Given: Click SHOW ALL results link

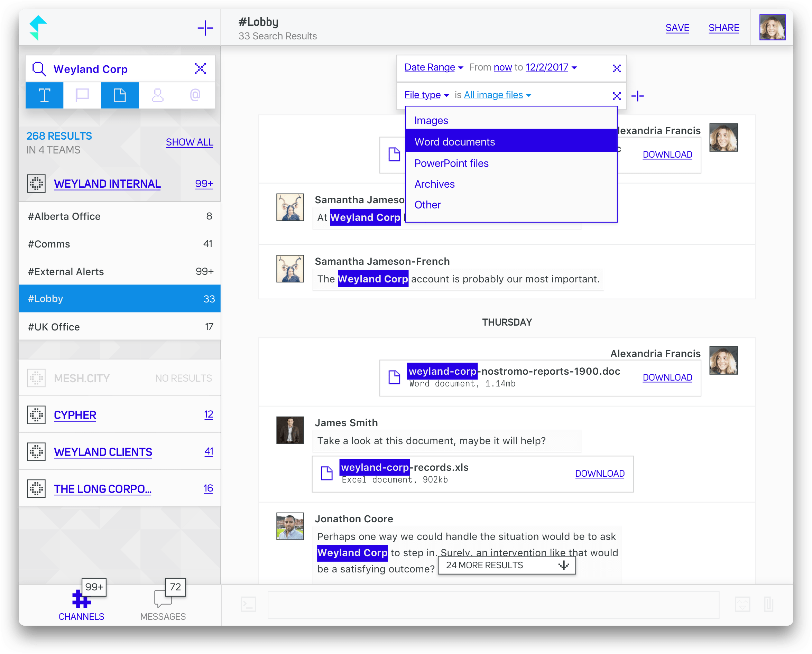Looking at the screenshot, I should pyautogui.click(x=190, y=142).
